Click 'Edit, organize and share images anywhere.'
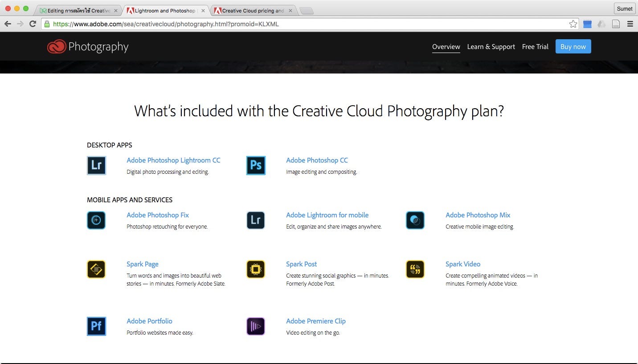The image size is (638, 364). click(334, 227)
